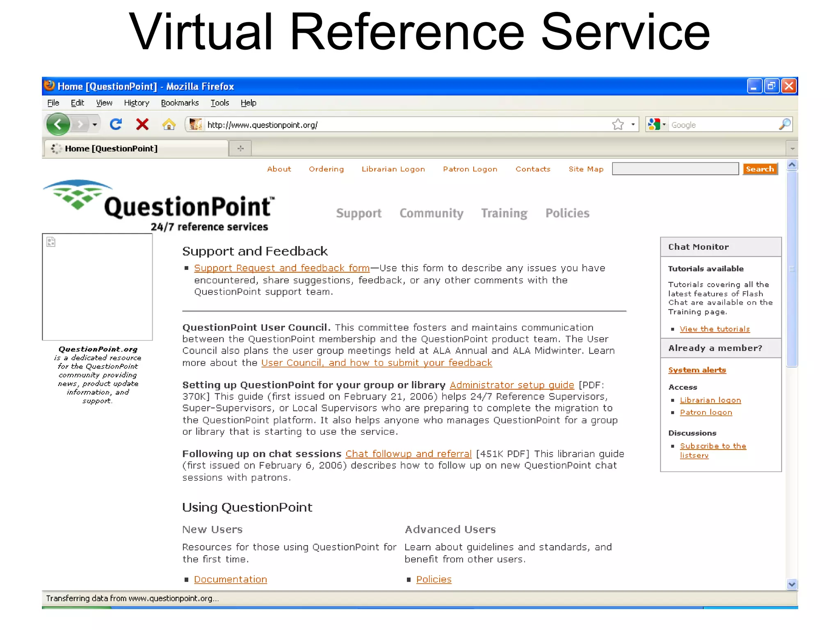The width and height of the screenshot is (840, 630).
Task: Click Patron logon in the sidebar
Action: tap(706, 412)
